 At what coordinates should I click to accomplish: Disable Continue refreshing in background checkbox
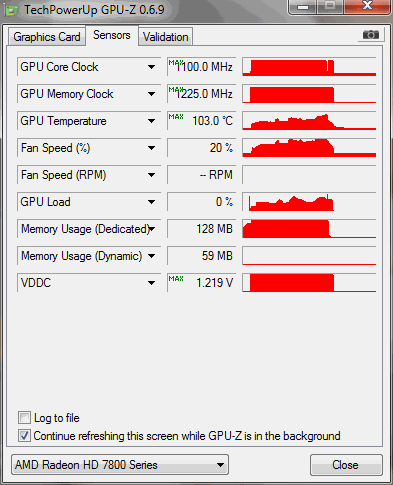point(24,436)
